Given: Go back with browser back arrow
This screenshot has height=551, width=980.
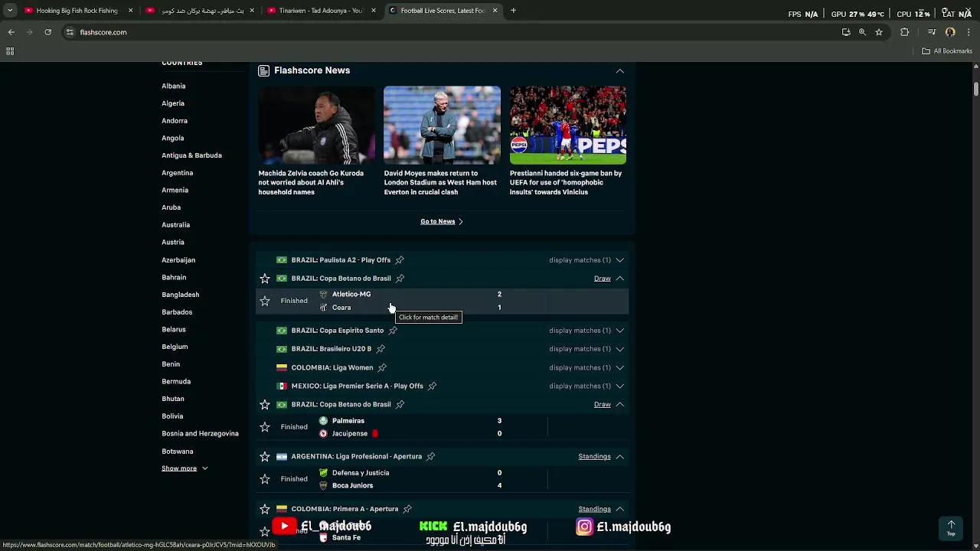Looking at the screenshot, I should tap(11, 32).
